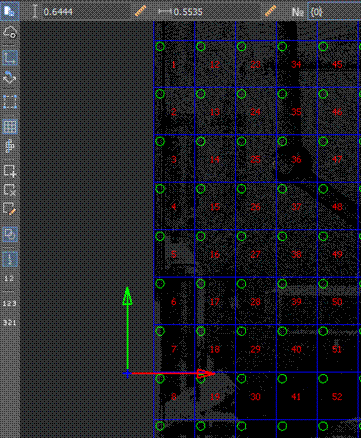Click the add cell icon with plus
Viewport: 361px width, 439px height.
[10, 170]
